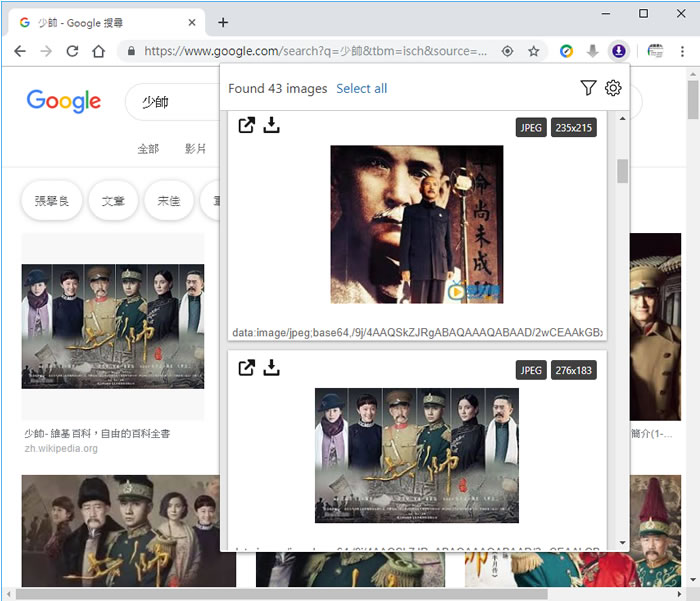Click the target icon in address bar

[x=507, y=51]
